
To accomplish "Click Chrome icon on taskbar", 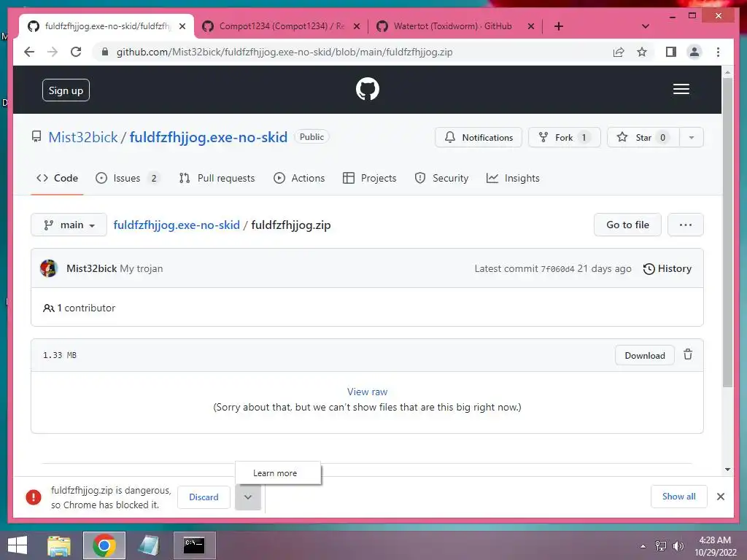I will coord(104,545).
